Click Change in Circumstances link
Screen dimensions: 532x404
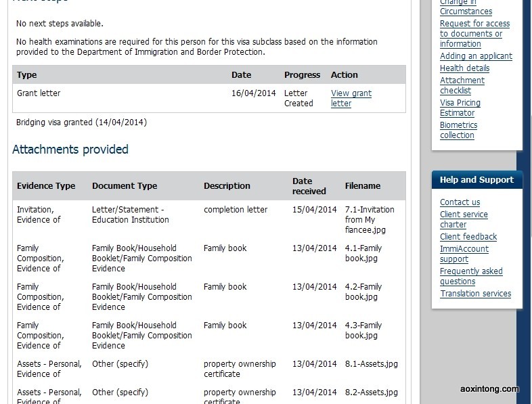466,7
